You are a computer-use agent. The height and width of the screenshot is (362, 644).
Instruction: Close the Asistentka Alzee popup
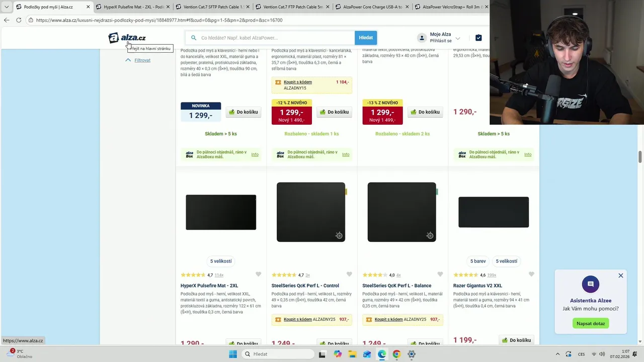click(621, 276)
